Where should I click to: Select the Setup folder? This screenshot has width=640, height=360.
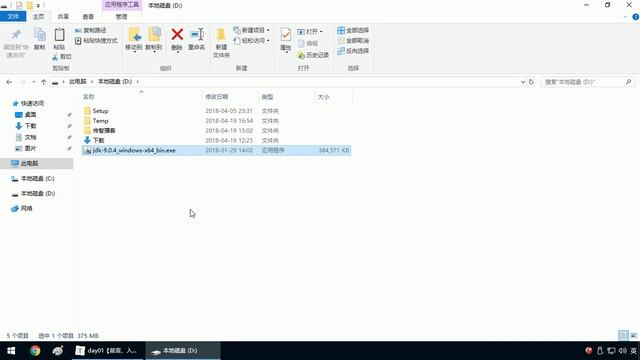click(x=100, y=111)
